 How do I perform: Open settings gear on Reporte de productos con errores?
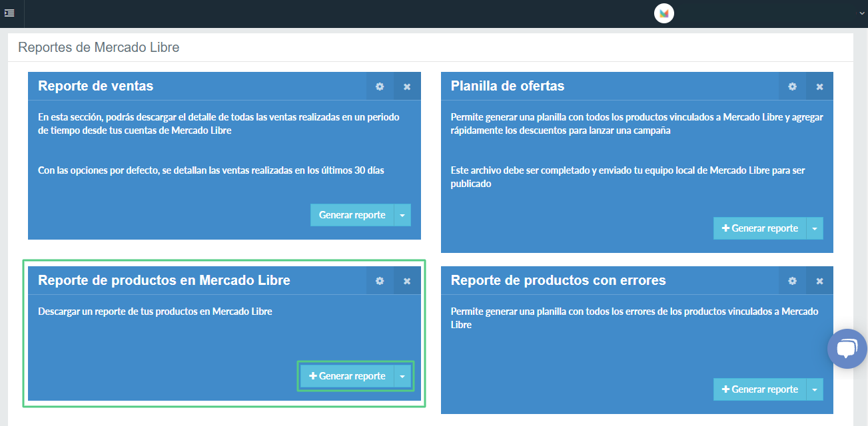(x=792, y=281)
